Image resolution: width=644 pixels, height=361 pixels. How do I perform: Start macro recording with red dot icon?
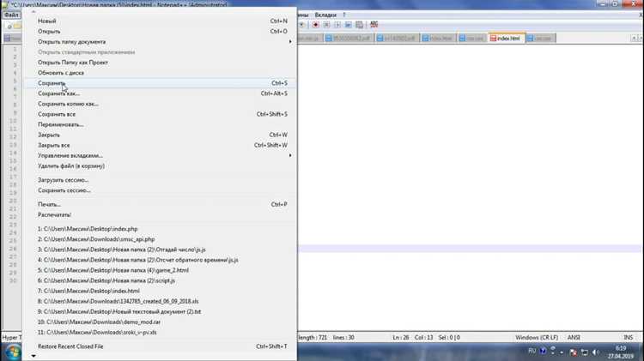click(x=315, y=25)
